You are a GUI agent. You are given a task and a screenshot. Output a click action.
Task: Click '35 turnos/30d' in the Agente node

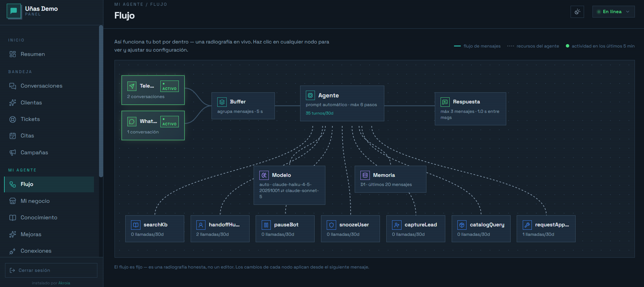click(x=320, y=113)
